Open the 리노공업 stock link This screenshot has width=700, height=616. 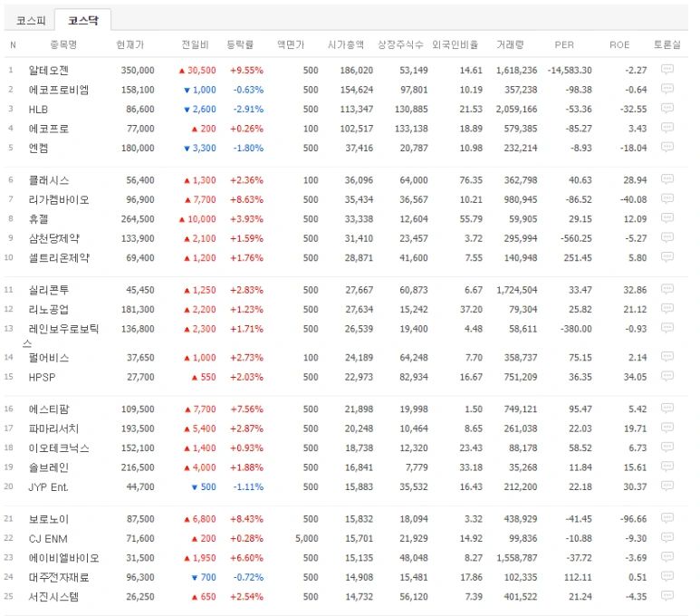coord(48,310)
